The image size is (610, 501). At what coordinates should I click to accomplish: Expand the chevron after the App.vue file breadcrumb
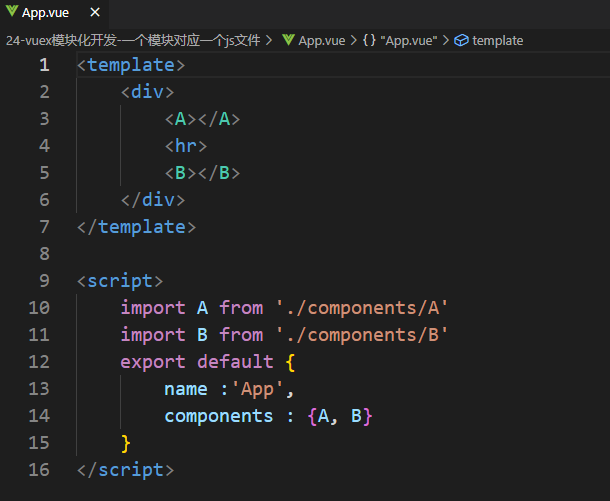(x=354, y=40)
